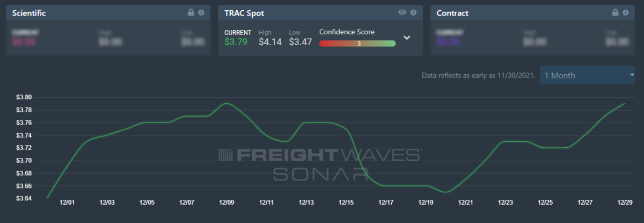
Task: Click the 'Data reflects as early as' note
Action: pyautogui.click(x=479, y=76)
